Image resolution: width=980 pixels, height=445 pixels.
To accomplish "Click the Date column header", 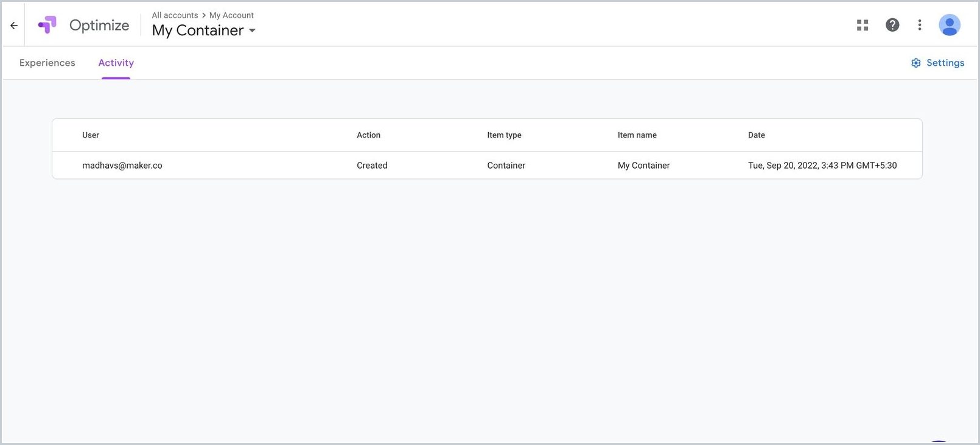I will 757,135.
